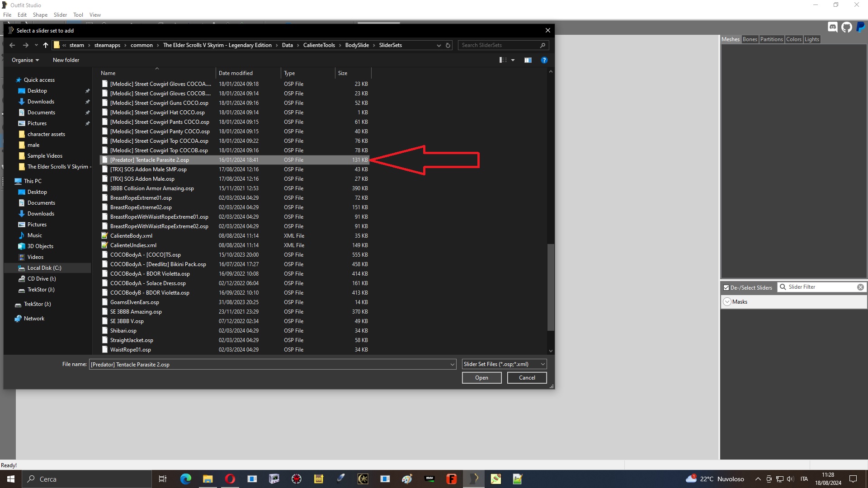Open Opera browser from the taskbar
868x488 pixels.
(230, 479)
